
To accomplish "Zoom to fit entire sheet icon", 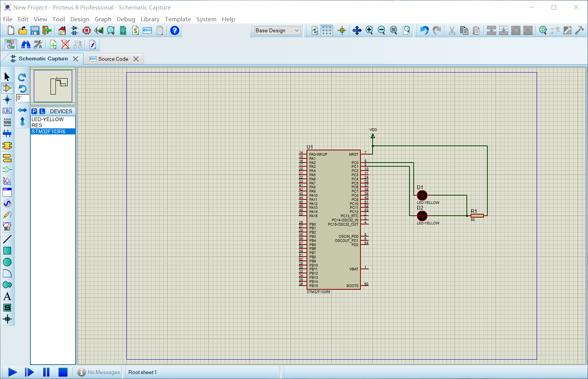I will point(394,30).
